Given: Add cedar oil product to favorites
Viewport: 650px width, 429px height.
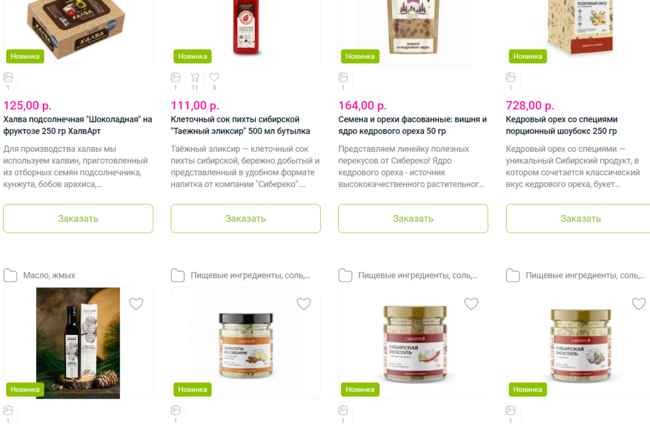Looking at the screenshot, I should point(136,304).
